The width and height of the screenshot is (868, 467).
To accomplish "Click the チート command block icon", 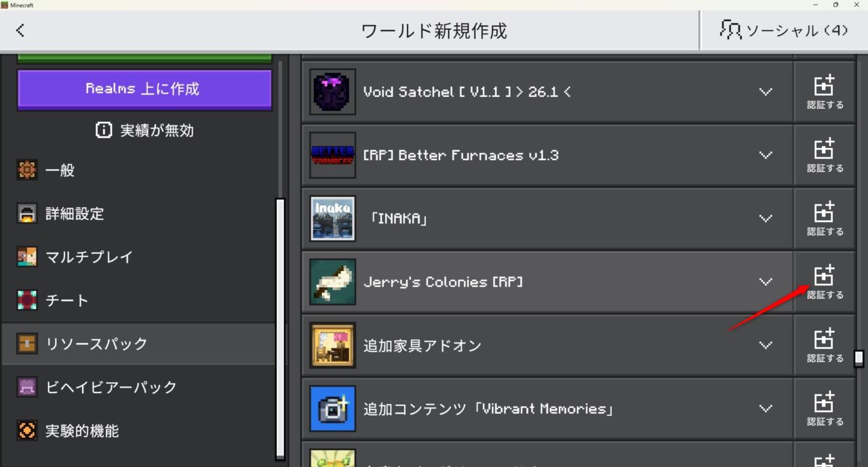I will [27, 301].
